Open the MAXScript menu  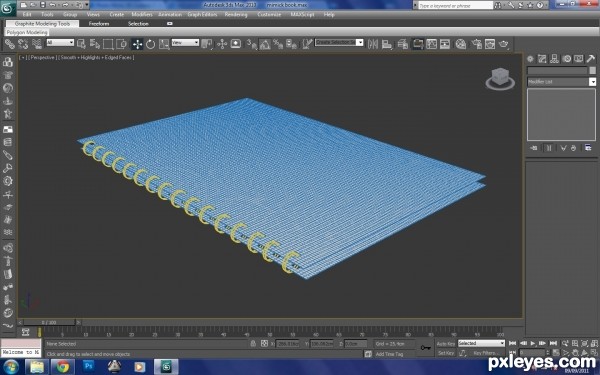coord(302,15)
